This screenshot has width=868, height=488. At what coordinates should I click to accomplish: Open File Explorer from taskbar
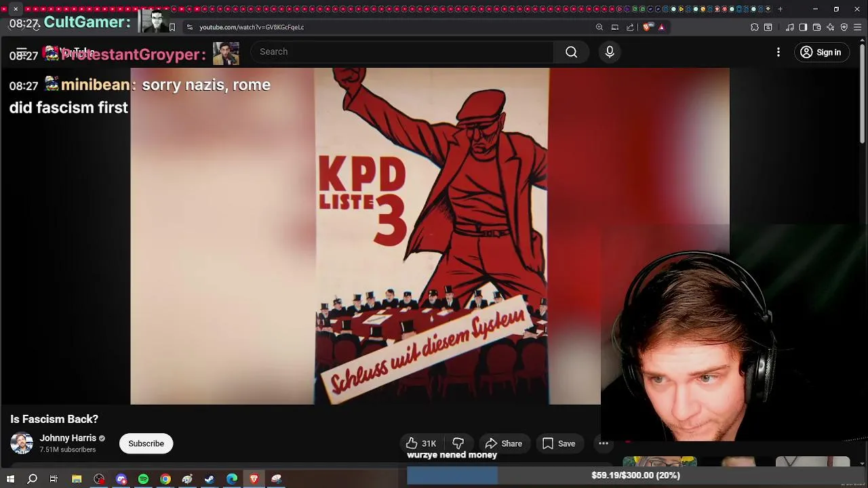(x=77, y=479)
